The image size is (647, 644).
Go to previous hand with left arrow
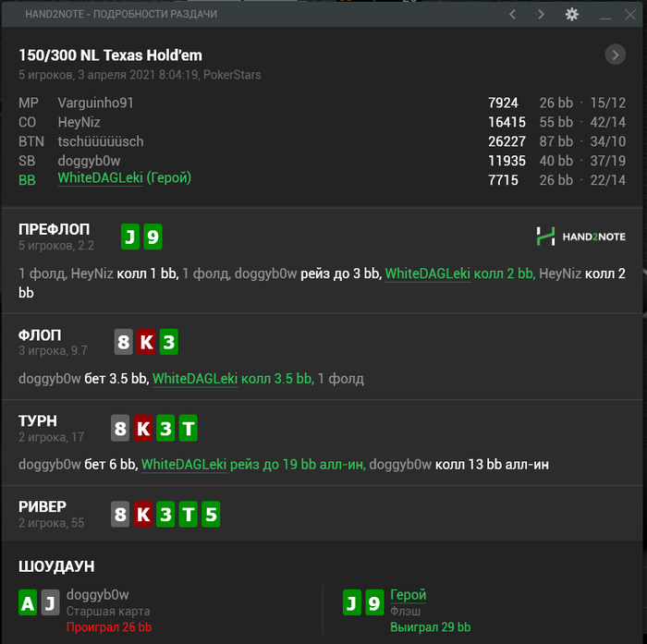click(x=512, y=15)
